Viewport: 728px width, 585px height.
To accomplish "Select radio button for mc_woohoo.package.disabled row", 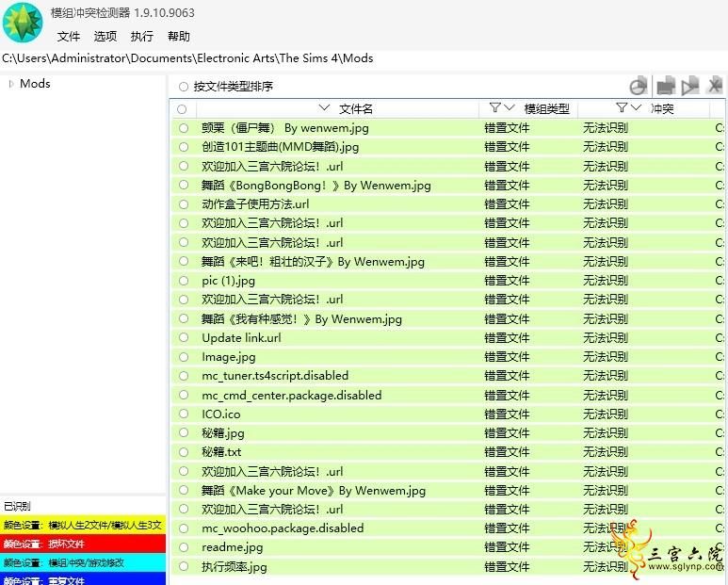I will pos(184,528).
